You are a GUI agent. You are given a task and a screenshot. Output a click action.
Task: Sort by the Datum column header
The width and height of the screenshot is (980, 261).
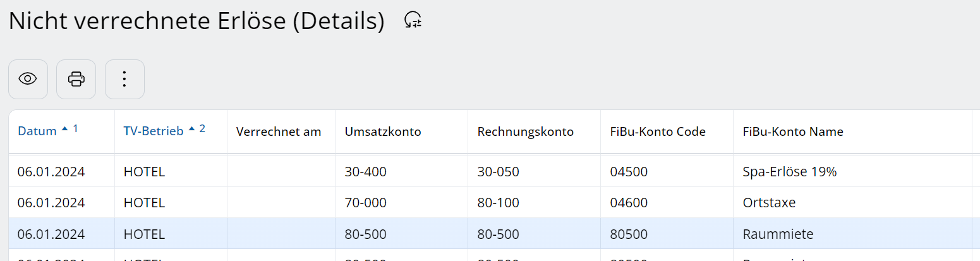(x=37, y=131)
